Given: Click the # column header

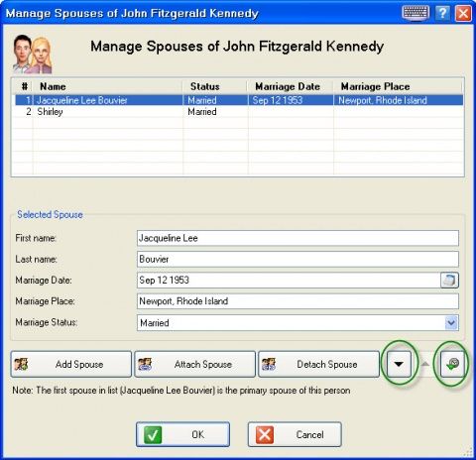Looking at the screenshot, I should [24, 86].
